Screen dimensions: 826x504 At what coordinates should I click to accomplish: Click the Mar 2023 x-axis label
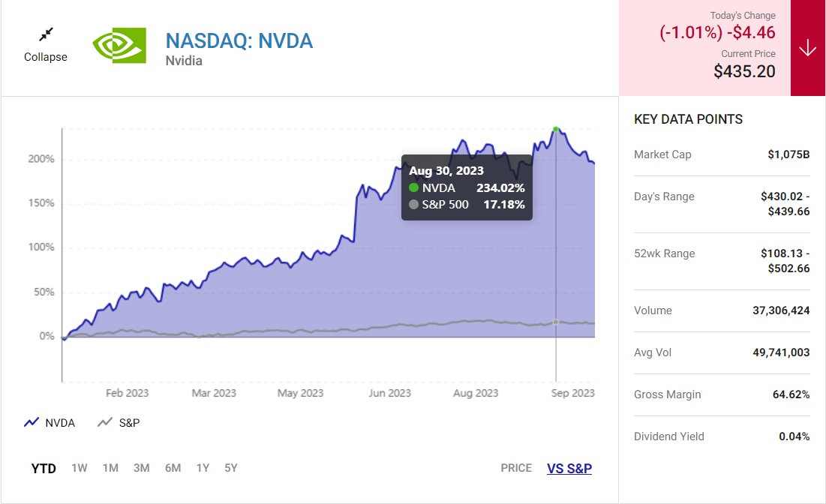(214, 393)
